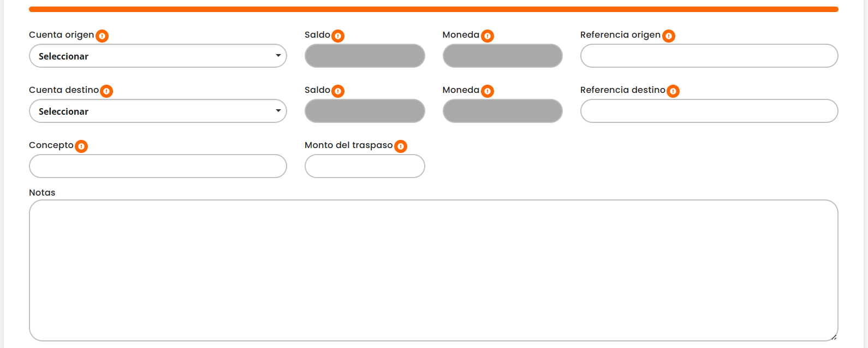Click info icon next to Cuenta origen
The height and width of the screenshot is (348, 868).
[102, 36]
